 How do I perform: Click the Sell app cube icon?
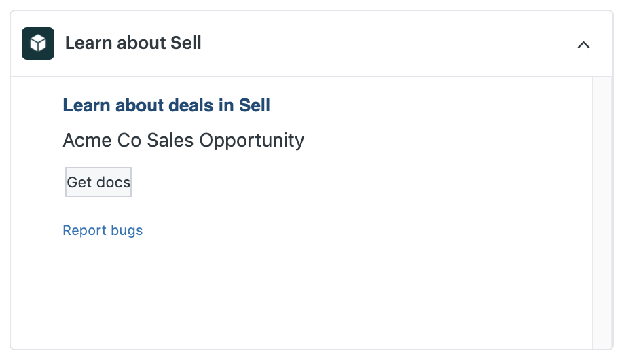[38, 43]
